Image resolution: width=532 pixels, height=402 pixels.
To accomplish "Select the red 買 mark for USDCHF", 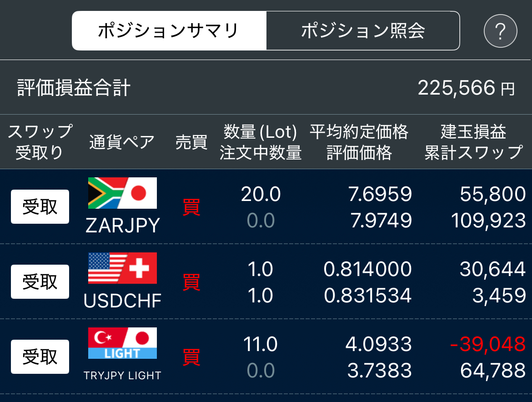I will click(x=191, y=282).
